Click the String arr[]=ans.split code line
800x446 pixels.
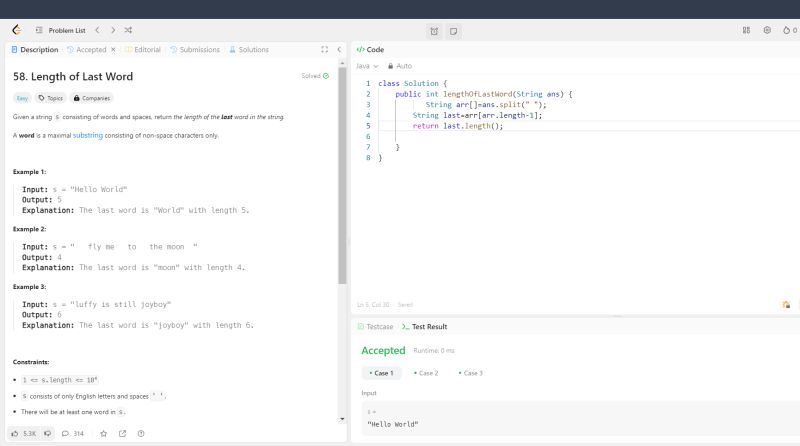point(486,105)
